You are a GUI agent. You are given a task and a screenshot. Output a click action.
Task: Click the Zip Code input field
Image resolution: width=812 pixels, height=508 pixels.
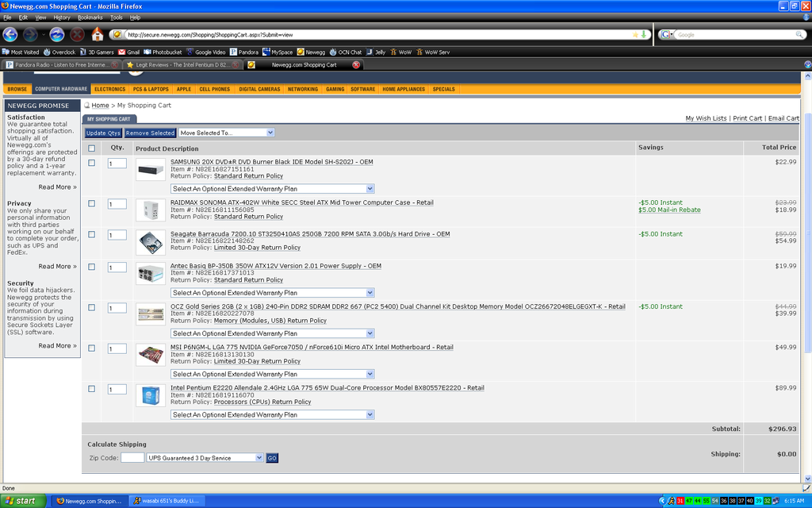(132, 458)
